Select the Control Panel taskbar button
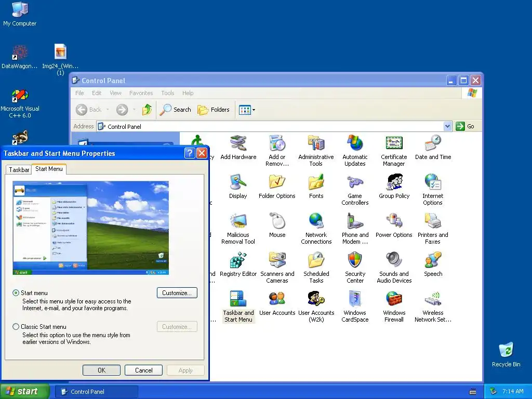The image size is (532, 399). point(96,392)
